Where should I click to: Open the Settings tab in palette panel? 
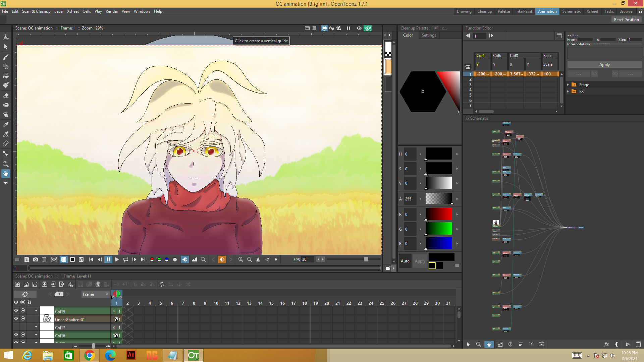pyautogui.click(x=429, y=35)
